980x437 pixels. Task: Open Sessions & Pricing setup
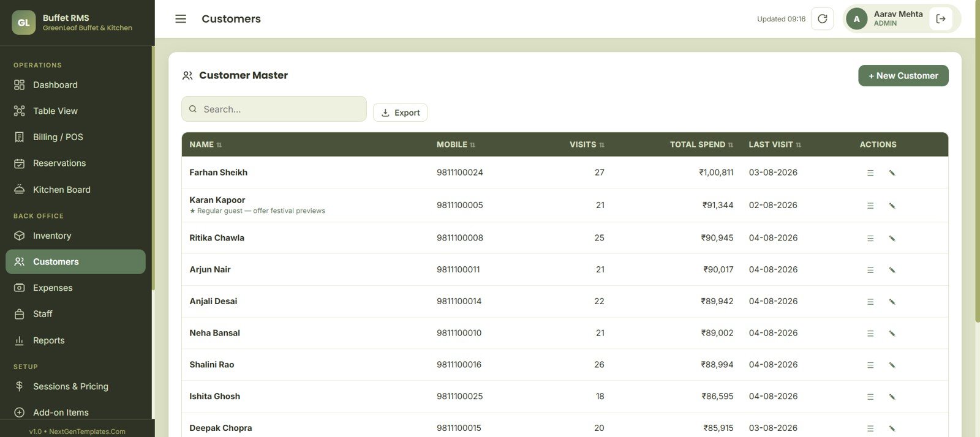76,387
